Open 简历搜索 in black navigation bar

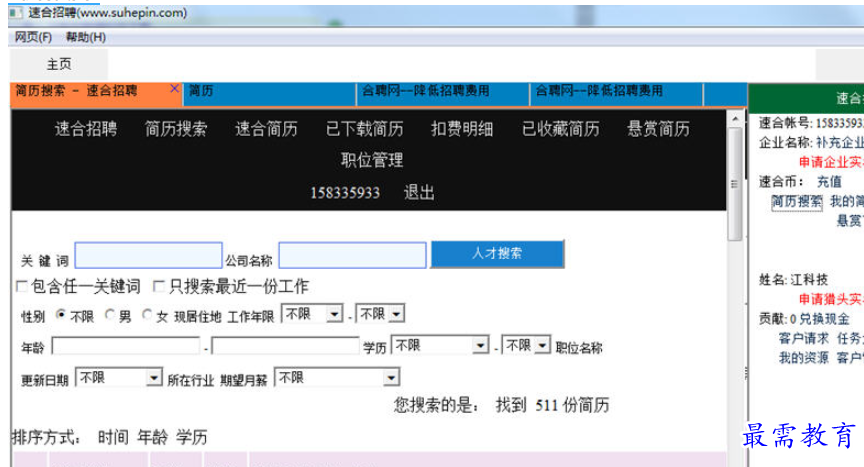(176, 129)
